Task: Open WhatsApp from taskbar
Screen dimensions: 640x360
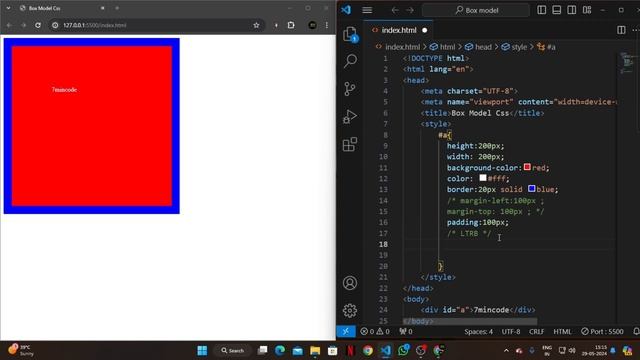Action: (x=403, y=351)
